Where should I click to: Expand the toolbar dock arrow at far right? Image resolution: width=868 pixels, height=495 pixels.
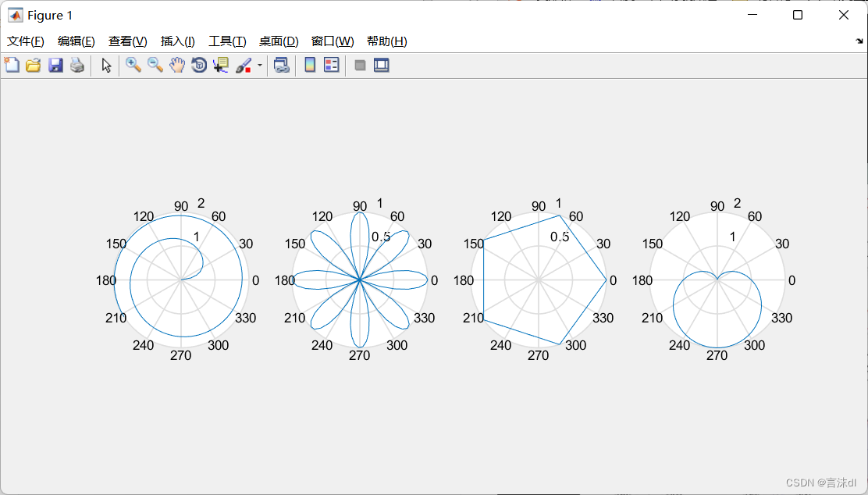tap(859, 41)
